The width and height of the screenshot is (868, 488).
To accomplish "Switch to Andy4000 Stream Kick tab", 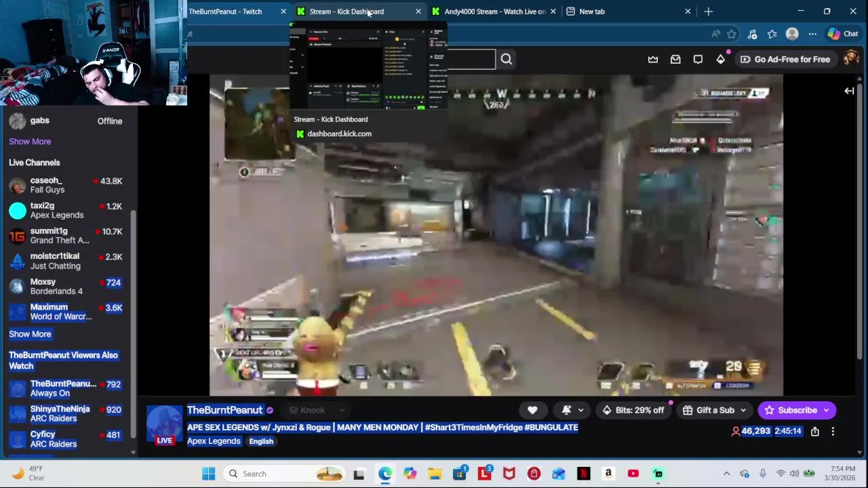I will pyautogui.click(x=495, y=12).
